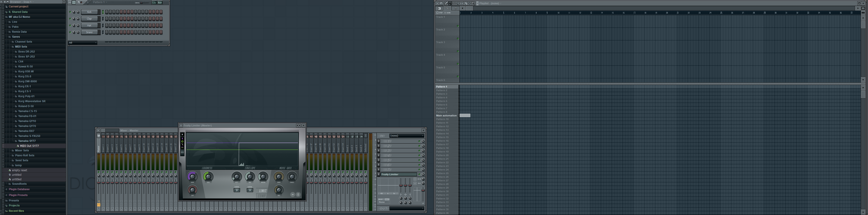Select the Korg Wavestation SR preset
Screen dimensions: 868x215
click(x=32, y=101)
